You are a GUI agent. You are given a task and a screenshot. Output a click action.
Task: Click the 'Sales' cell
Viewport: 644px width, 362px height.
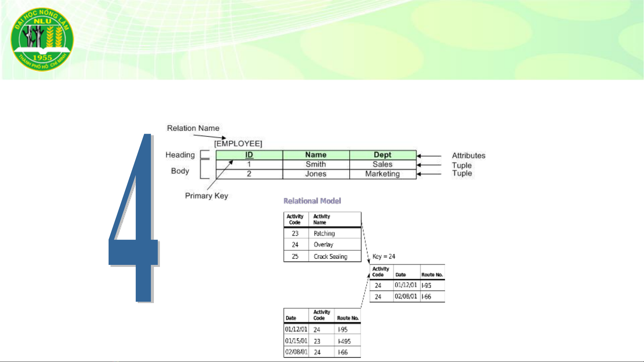click(383, 164)
